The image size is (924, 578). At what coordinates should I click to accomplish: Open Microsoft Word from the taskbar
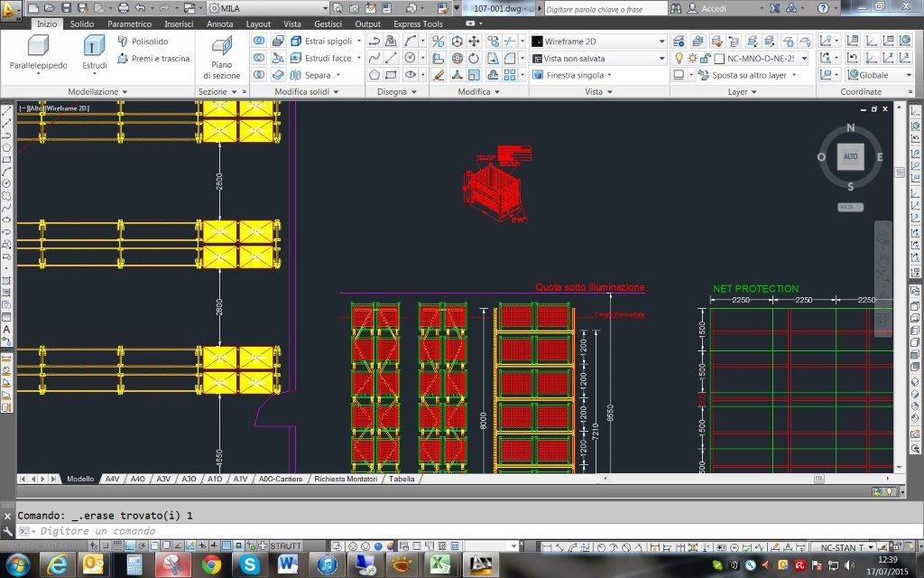pyautogui.click(x=288, y=565)
